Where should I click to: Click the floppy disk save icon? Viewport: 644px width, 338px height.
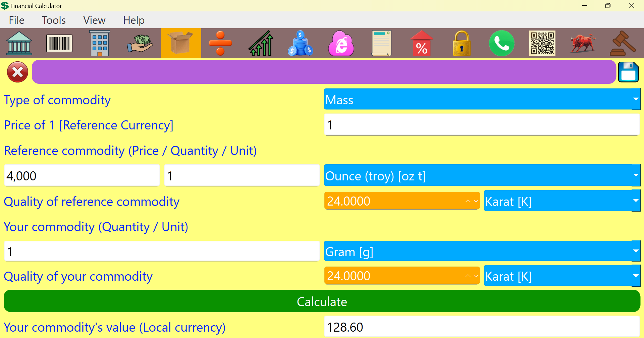pos(628,72)
